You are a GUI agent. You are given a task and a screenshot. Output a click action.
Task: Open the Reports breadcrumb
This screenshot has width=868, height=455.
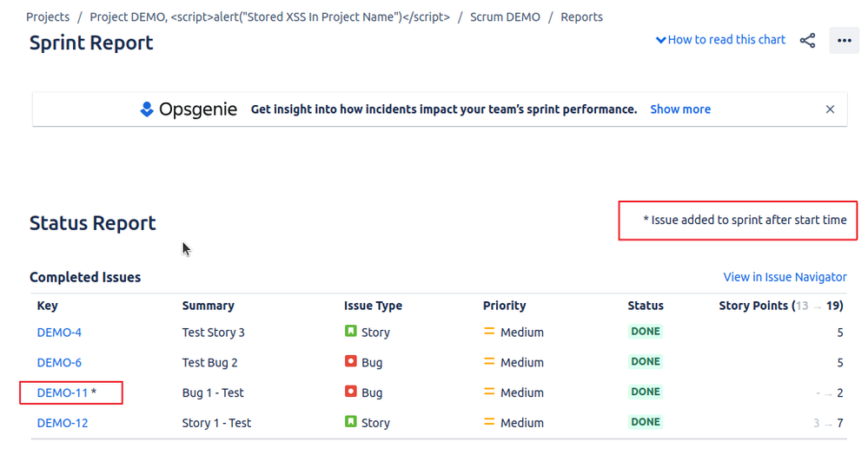[581, 17]
